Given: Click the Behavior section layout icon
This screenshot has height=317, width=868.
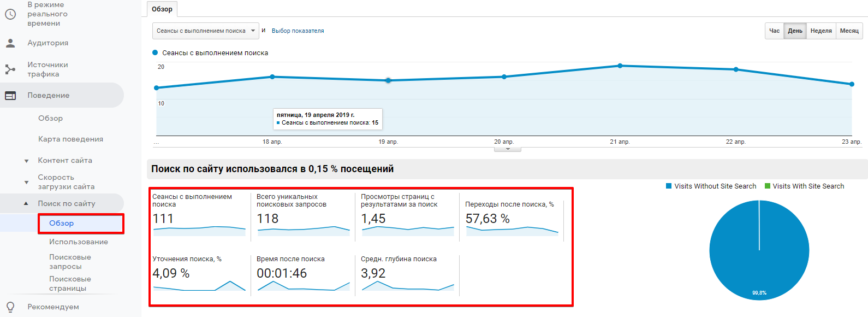Looking at the screenshot, I should (x=10, y=96).
